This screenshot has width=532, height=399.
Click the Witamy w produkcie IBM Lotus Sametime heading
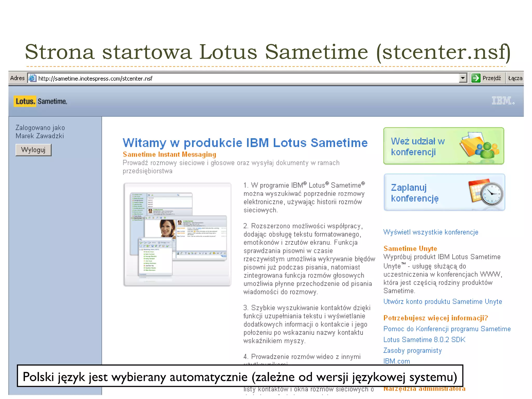coord(245,143)
